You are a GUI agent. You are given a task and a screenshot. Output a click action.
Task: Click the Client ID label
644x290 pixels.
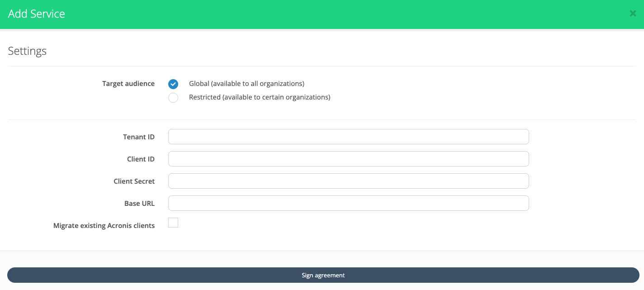click(141, 159)
